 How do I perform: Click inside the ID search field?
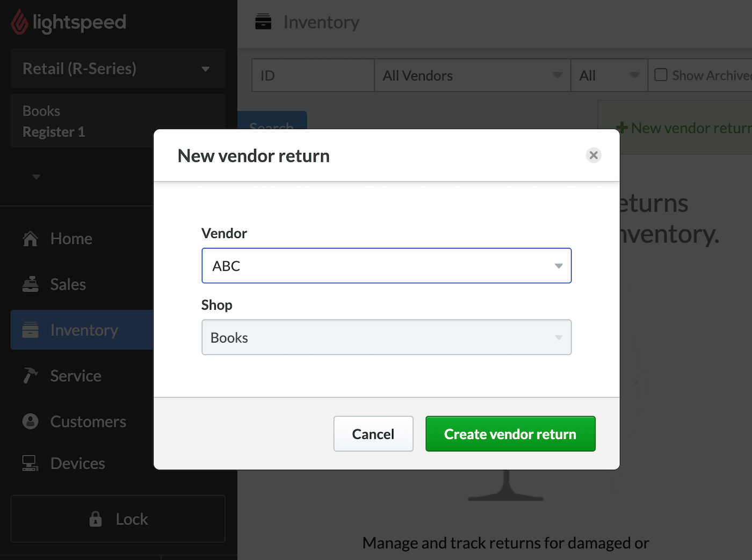tap(312, 75)
